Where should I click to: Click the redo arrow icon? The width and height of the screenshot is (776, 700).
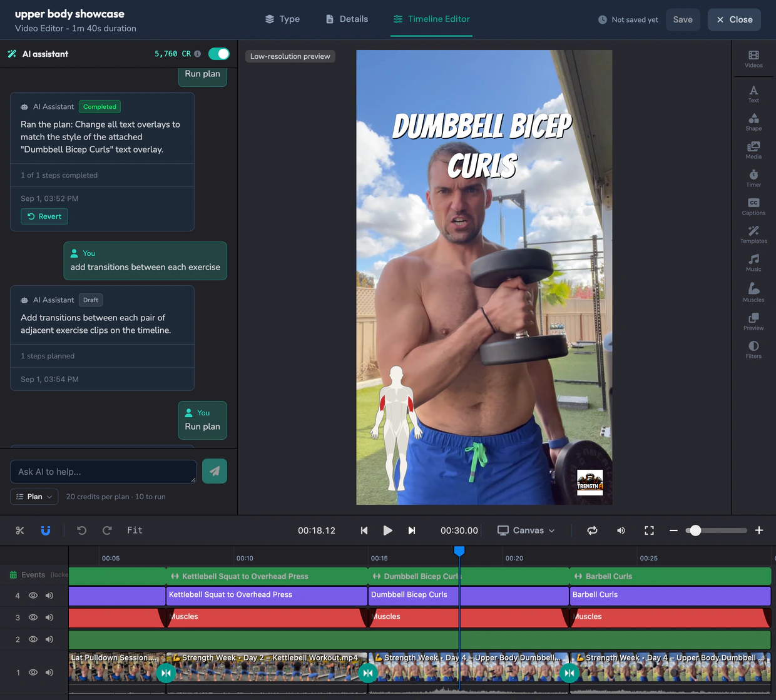[107, 530]
